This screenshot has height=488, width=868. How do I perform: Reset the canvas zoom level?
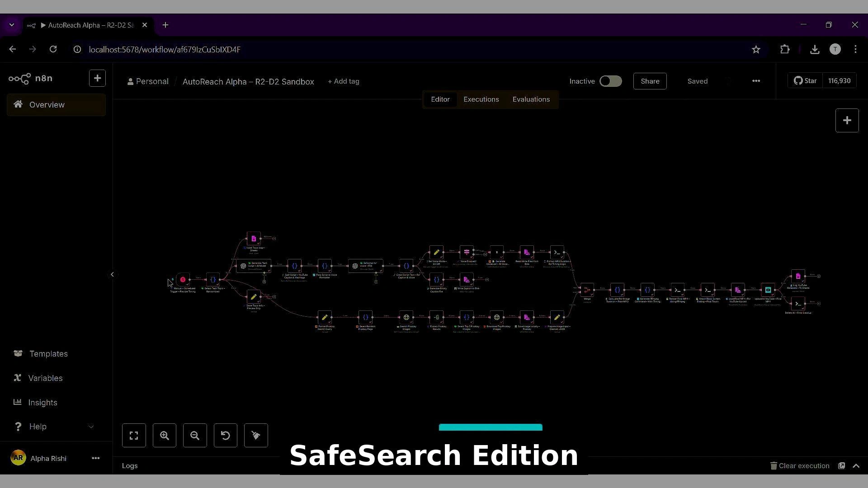(226, 436)
